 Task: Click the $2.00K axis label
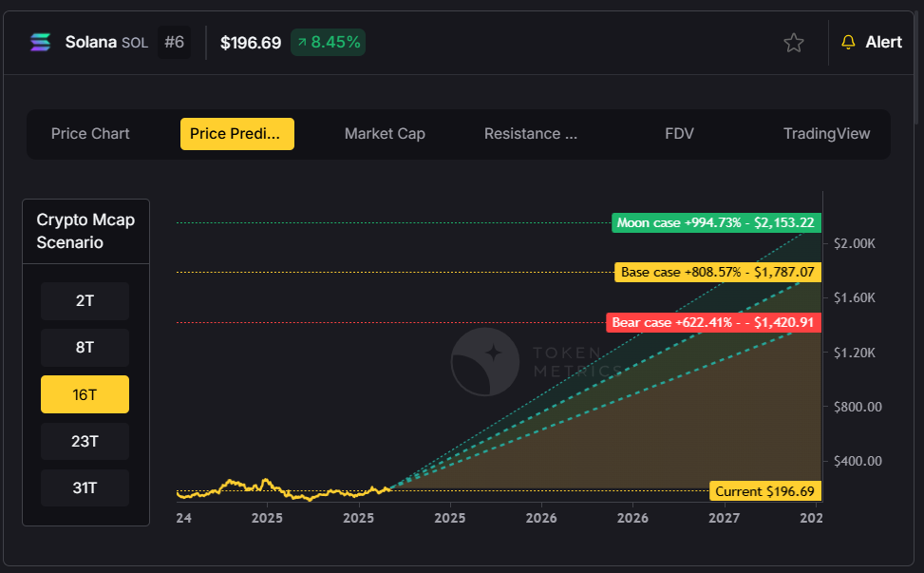coord(855,243)
